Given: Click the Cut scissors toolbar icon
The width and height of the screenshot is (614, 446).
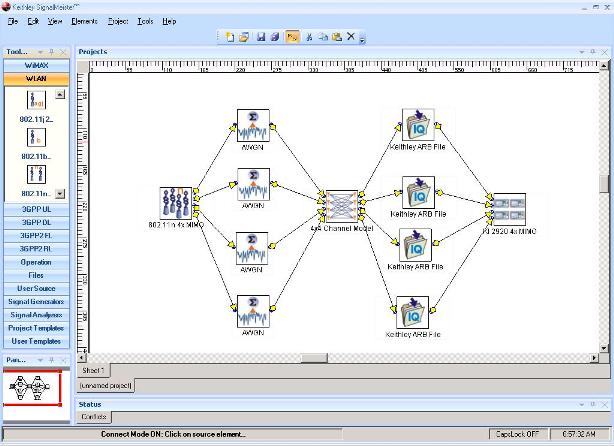Looking at the screenshot, I should click(310, 37).
